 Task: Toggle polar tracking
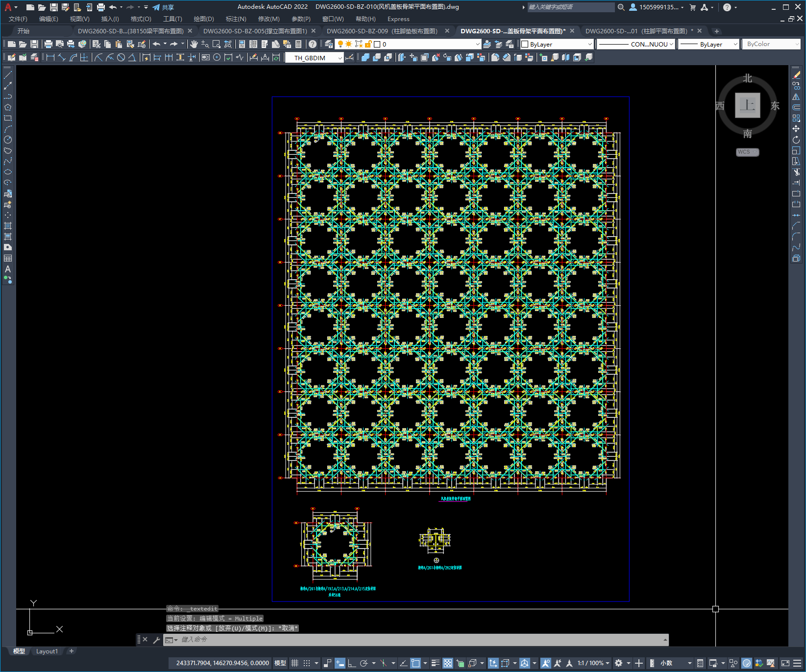pos(364,663)
